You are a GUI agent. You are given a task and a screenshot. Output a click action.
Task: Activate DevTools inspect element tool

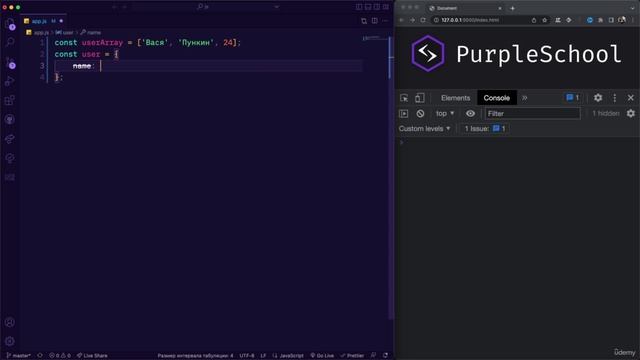pyautogui.click(x=404, y=98)
